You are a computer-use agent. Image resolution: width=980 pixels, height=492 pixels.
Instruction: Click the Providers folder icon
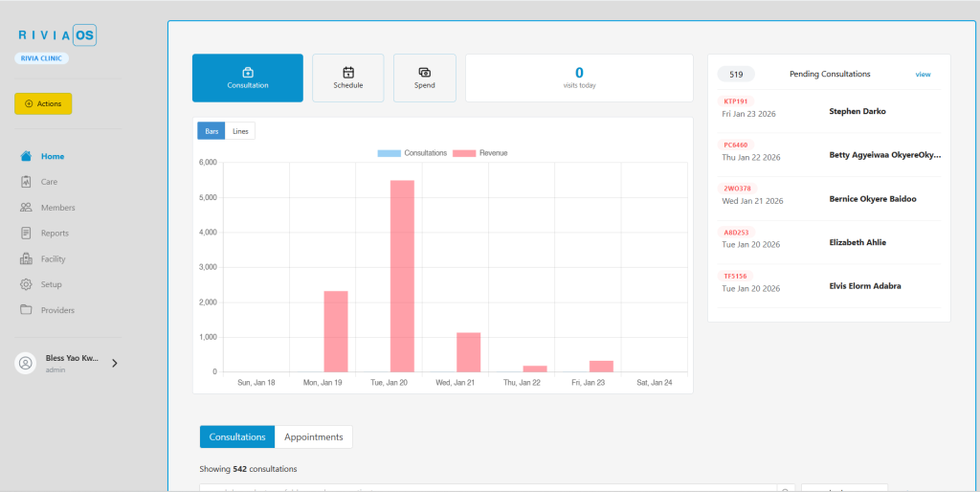[x=26, y=310]
